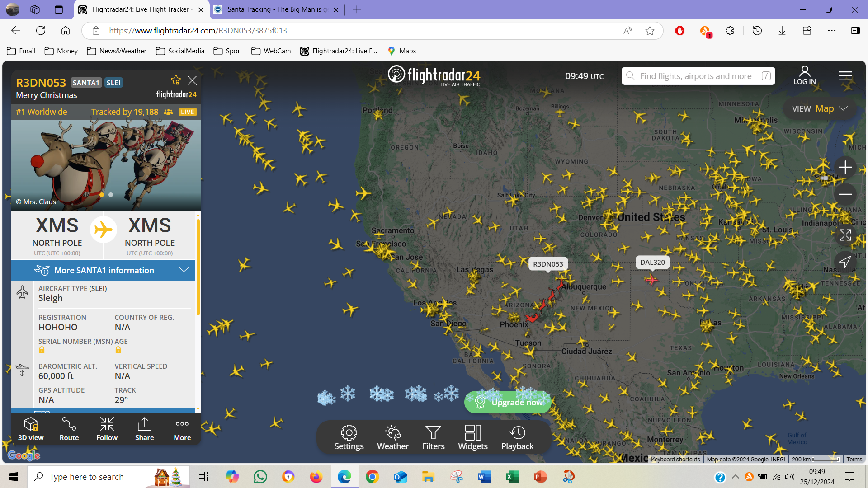Open browser Extensions puzzle icon
Image resolution: width=868 pixels, height=488 pixels.
pyautogui.click(x=730, y=31)
